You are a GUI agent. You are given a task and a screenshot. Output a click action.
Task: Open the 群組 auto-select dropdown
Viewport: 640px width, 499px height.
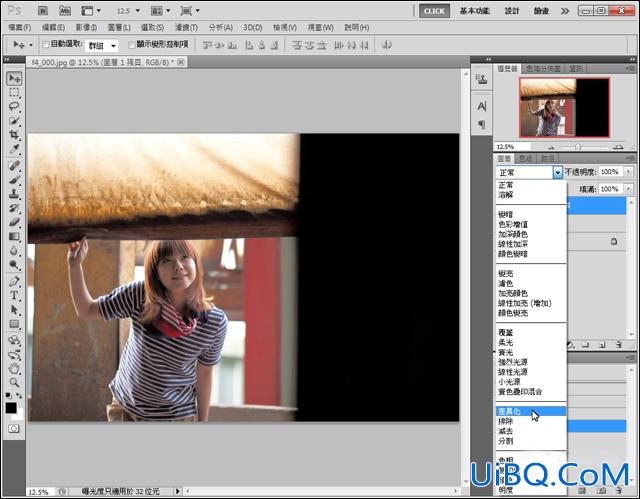coord(102,45)
